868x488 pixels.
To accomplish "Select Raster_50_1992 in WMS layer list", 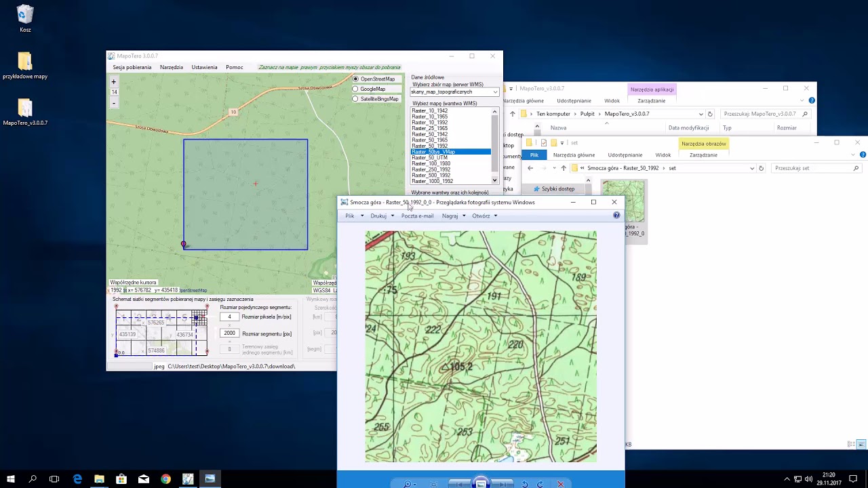I will point(430,146).
